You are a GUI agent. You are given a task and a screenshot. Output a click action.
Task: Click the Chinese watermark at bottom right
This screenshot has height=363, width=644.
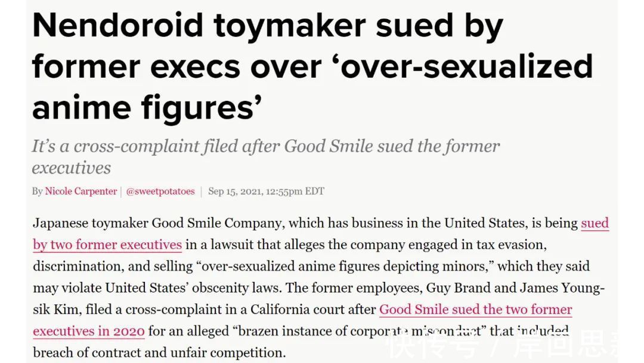[512, 346]
